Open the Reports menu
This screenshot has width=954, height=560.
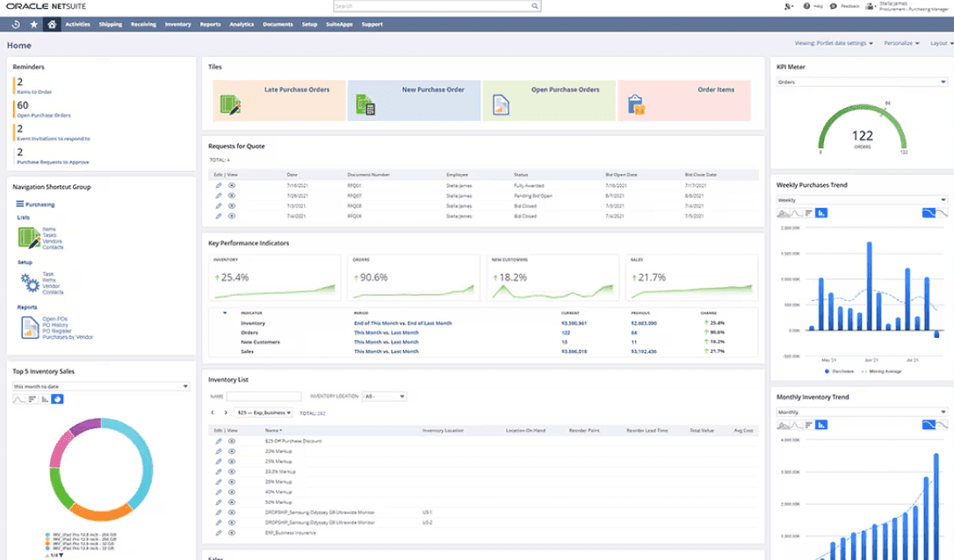210,24
